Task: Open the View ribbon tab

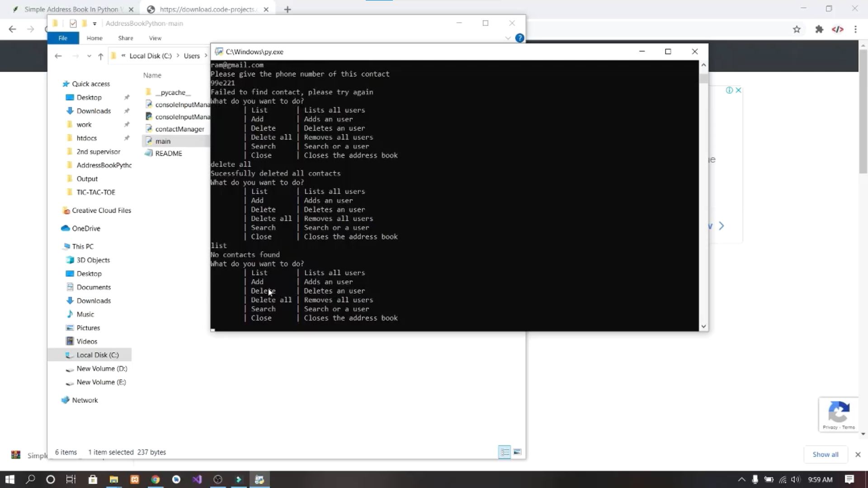Action: coord(155,38)
